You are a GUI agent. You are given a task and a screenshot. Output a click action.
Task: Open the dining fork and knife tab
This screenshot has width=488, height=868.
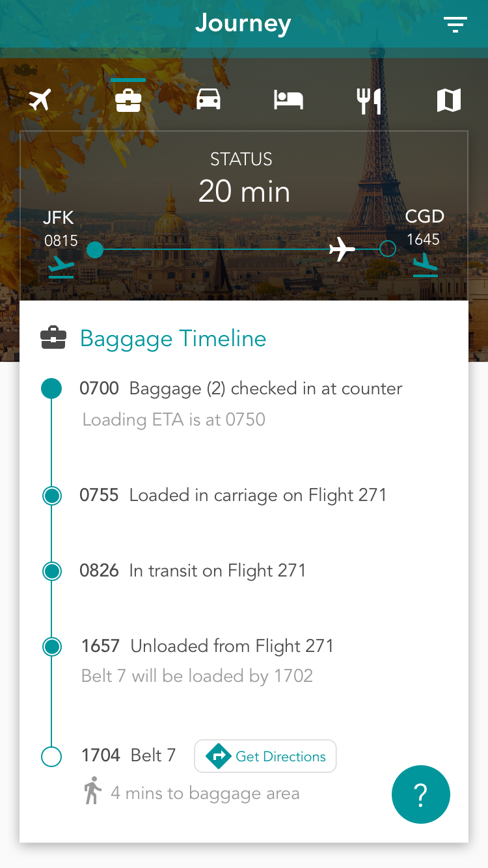pos(369,101)
